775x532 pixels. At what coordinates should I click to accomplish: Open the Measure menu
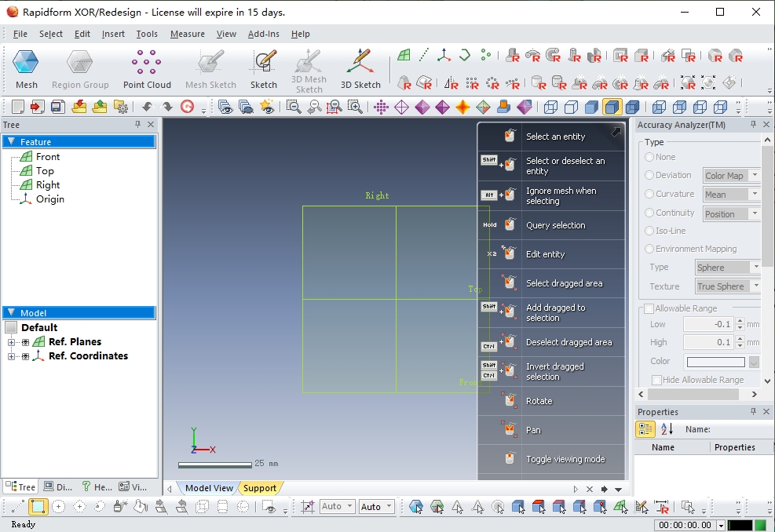pos(187,34)
